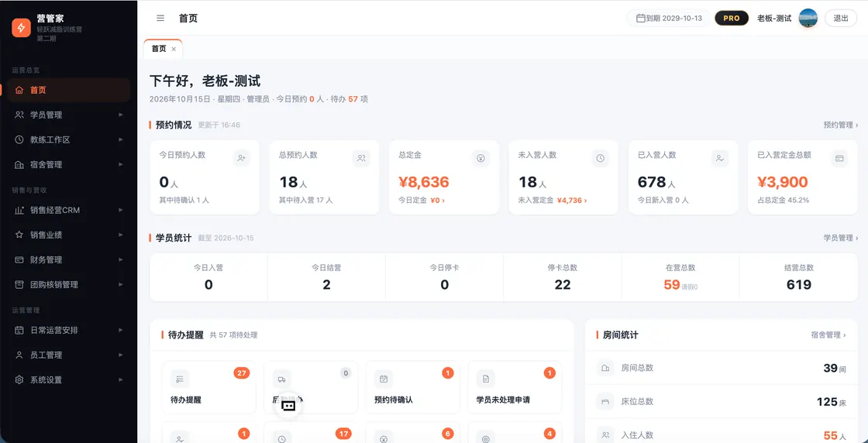Click the 今日结营 value 2
The width and height of the screenshot is (868, 443).
[x=326, y=285]
